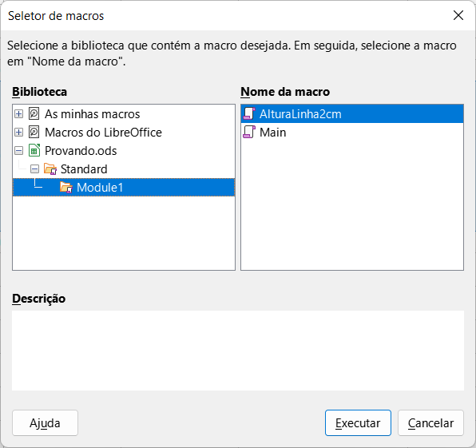The width and height of the screenshot is (476, 448).
Task: Click the AlturaLinha2cm macro script icon
Action: [249, 114]
